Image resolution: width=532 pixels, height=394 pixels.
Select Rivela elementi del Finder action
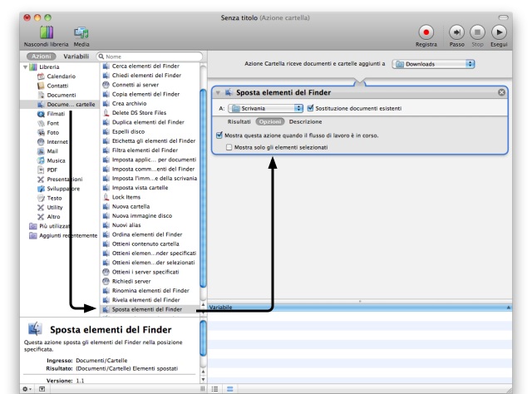146,300
